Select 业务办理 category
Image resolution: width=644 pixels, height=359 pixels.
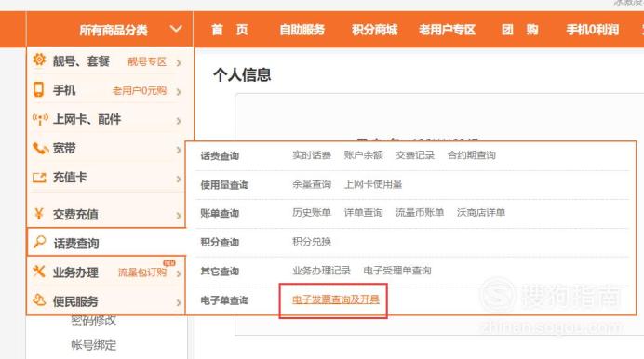pos(75,273)
